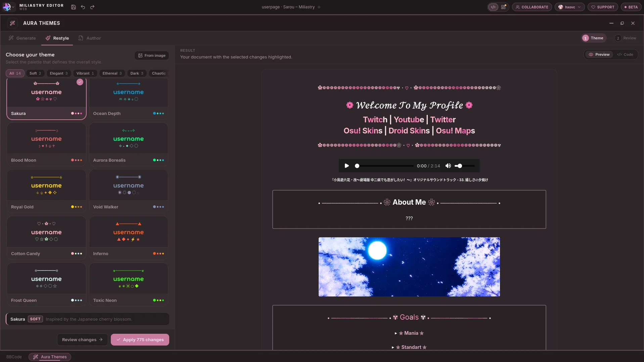Adjust the audio volume slider
This screenshot has height=362, width=644.
[465, 166]
